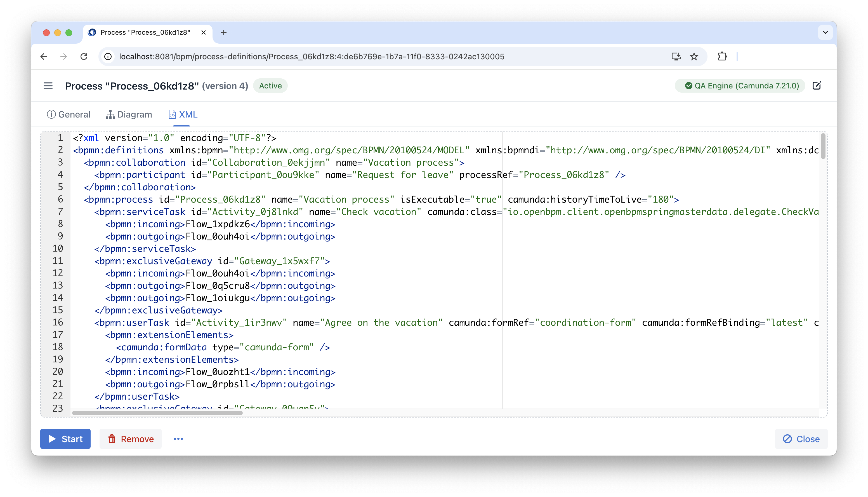Click the "(version 4)" label
Screen dimensions: 868x497
click(225, 86)
